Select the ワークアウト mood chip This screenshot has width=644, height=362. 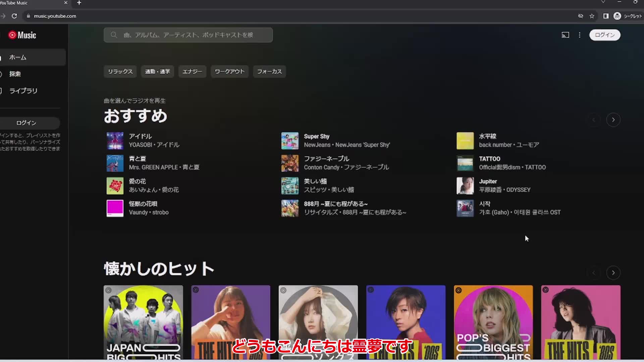point(229,71)
